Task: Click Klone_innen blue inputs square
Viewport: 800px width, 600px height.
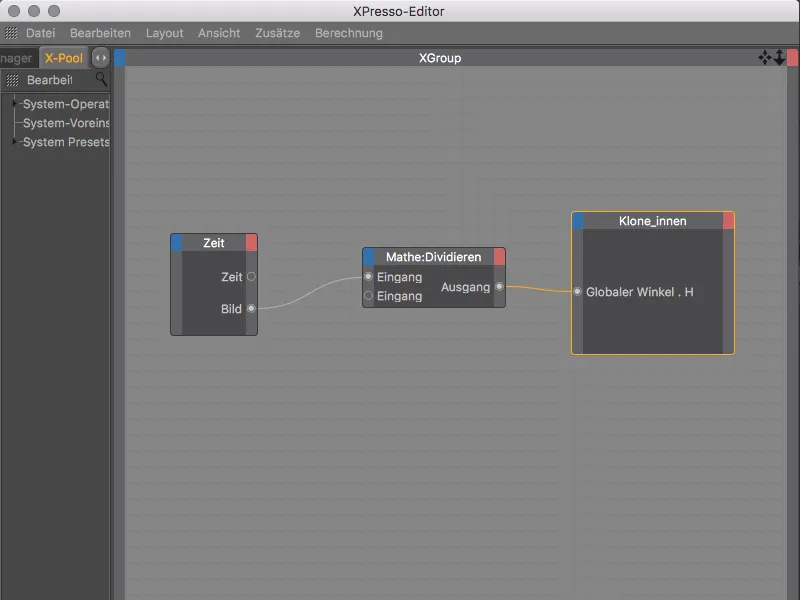Action: tap(578, 221)
